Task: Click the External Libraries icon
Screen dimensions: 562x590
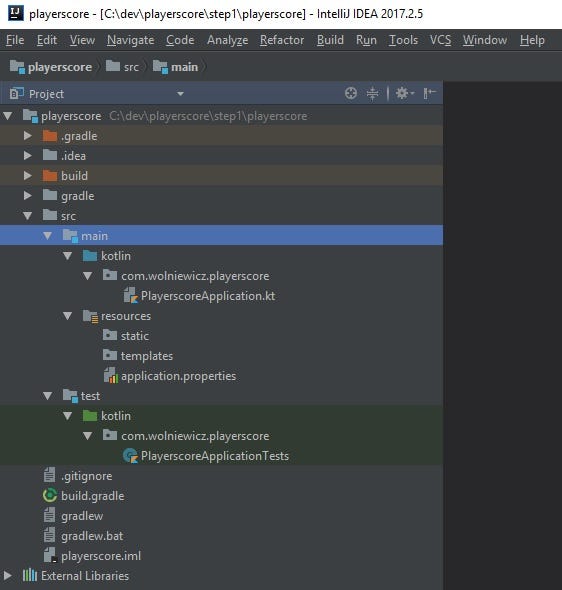Action: pyautogui.click(x=30, y=575)
